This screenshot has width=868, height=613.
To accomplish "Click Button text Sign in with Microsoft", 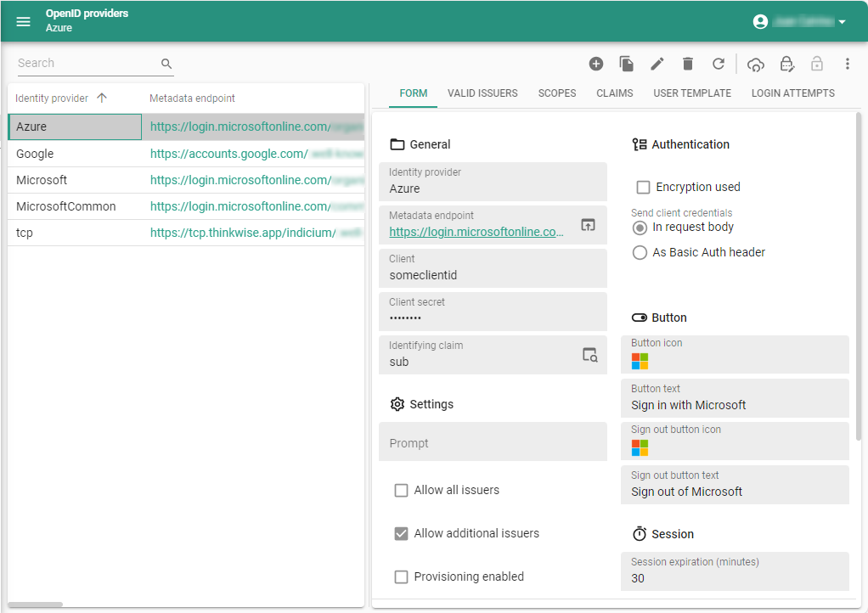I will pos(735,398).
